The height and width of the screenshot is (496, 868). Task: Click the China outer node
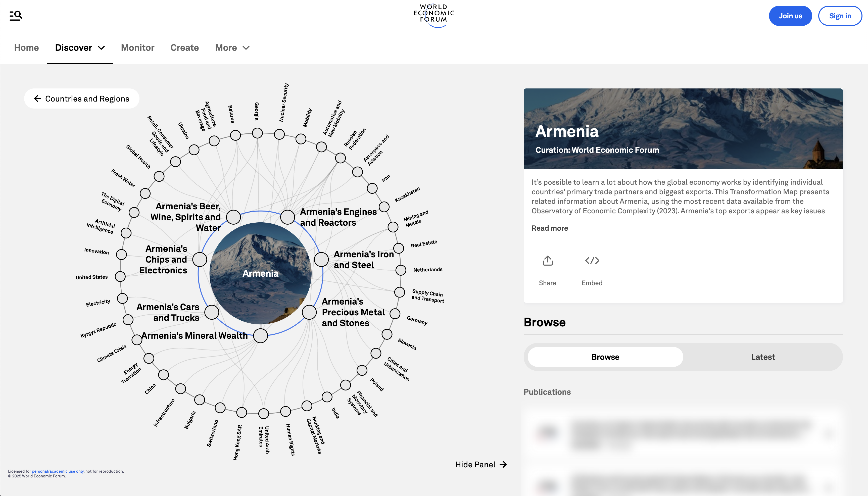coord(164,375)
